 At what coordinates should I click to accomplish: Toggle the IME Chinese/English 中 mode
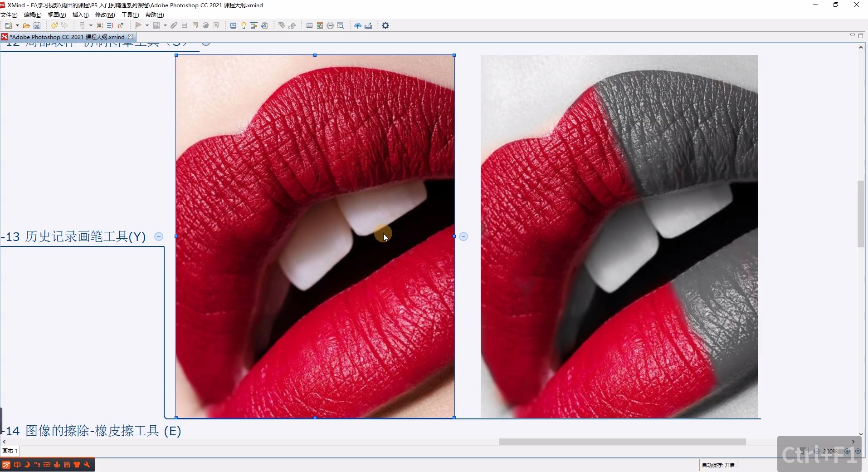[17, 465]
